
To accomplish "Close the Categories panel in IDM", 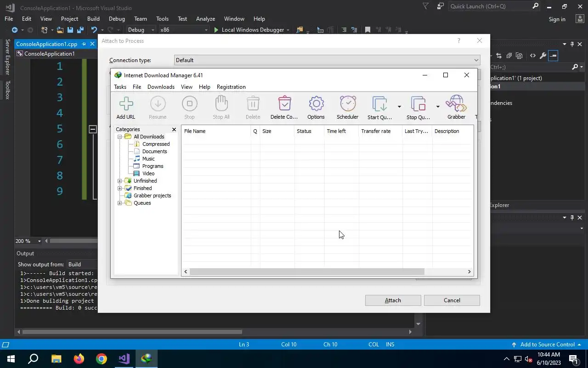I will (174, 130).
